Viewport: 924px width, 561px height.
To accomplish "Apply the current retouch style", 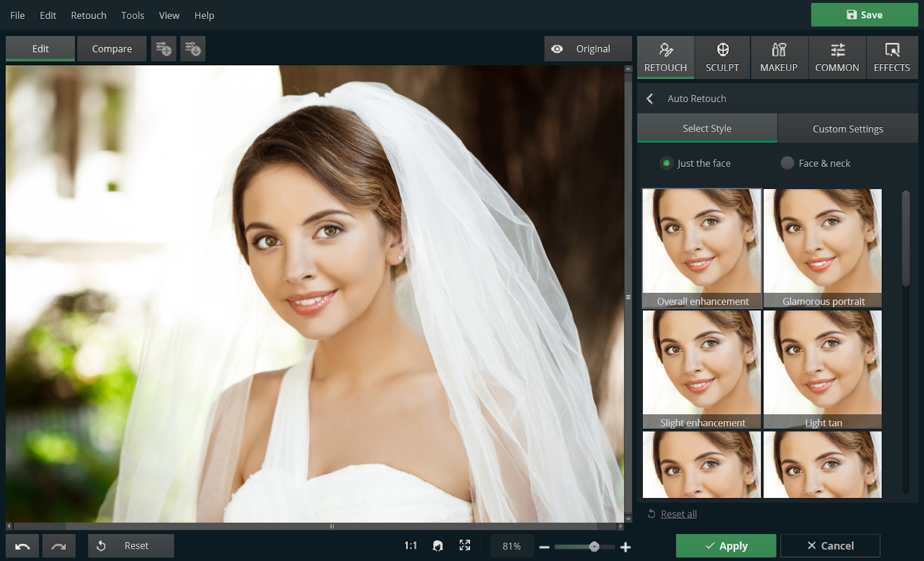I will 726,545.
